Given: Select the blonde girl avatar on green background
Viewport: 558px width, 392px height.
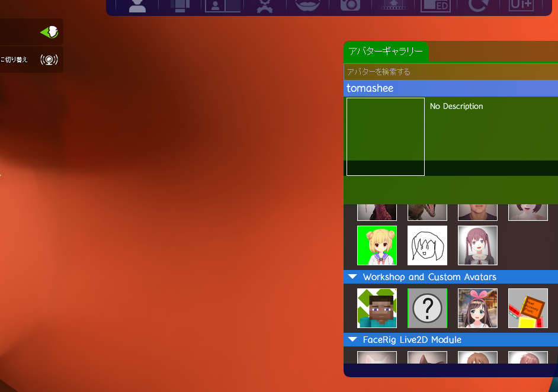Looking at the screenshot, I should pos(377,246).
